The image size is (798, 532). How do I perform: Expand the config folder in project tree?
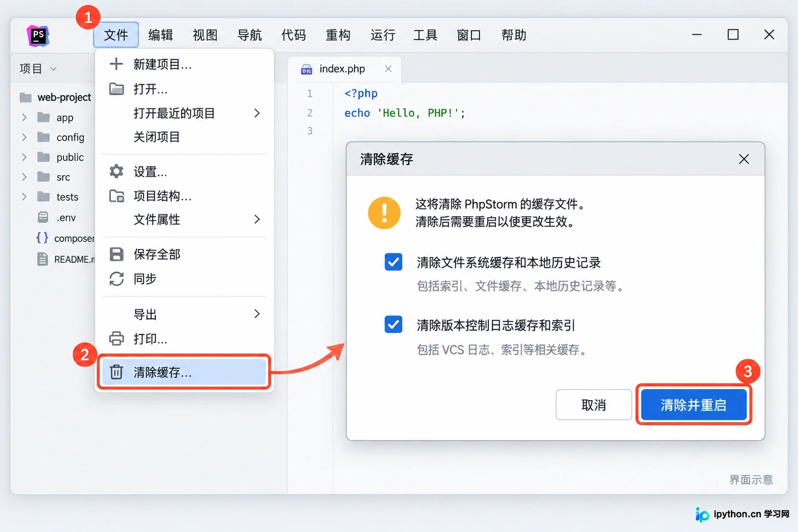pos(24,137)
